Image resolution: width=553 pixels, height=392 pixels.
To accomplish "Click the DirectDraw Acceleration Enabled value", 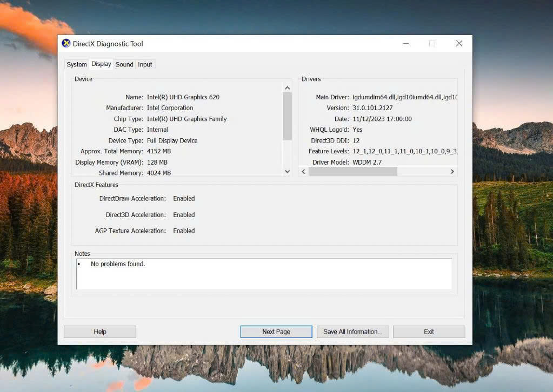I will pyautogui.click(x=184, y=199).
